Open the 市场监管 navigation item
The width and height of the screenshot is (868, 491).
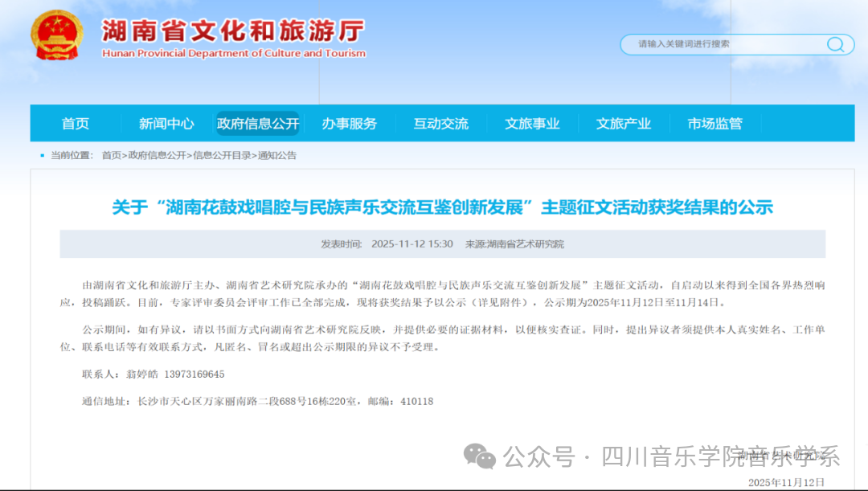(x=715, y=124)
